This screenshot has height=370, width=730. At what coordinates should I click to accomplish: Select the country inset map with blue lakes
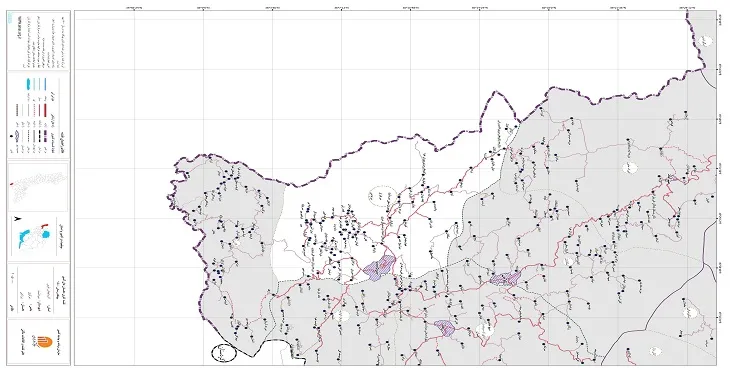tap(33, 237)
